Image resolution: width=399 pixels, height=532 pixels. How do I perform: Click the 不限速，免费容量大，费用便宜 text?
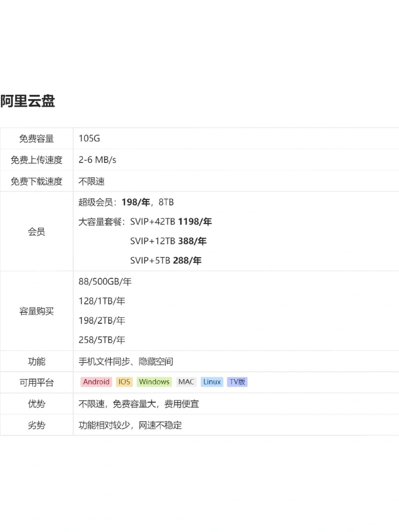click(x=139, y=404)
